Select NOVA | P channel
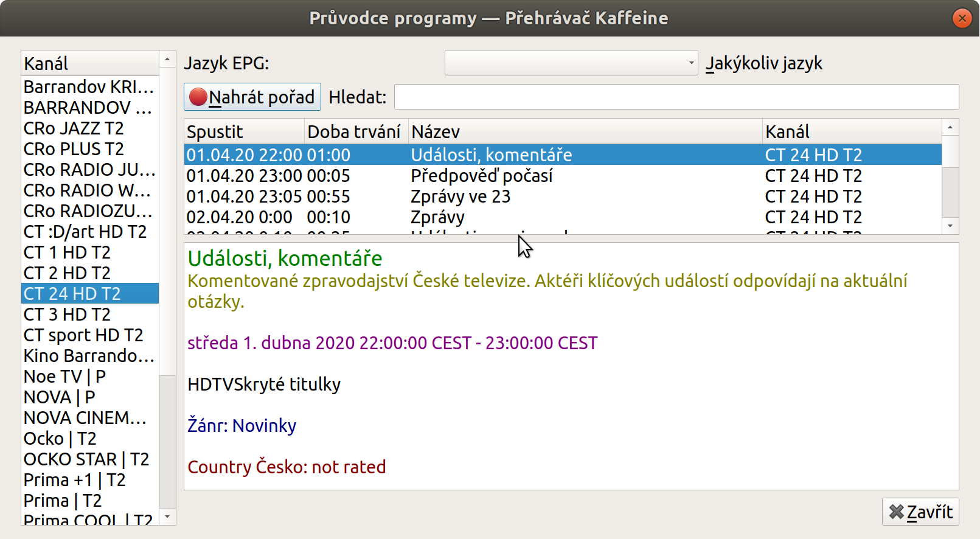The image size is (980, 539). pos(90,397)
